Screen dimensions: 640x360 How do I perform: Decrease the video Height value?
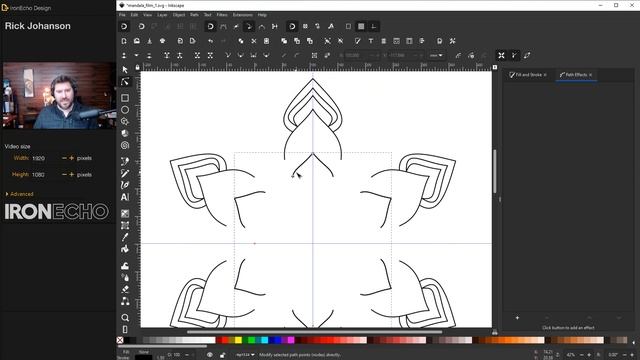pyautogui.click(x=64, y=174)
